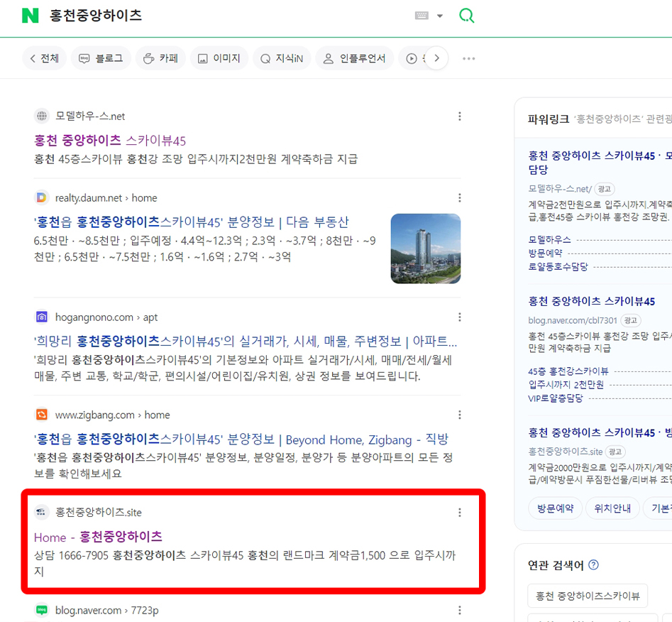Open the 다음 부동산 분양정보 result link
Screen dimensions: 672x622
(x=191, y=222)
